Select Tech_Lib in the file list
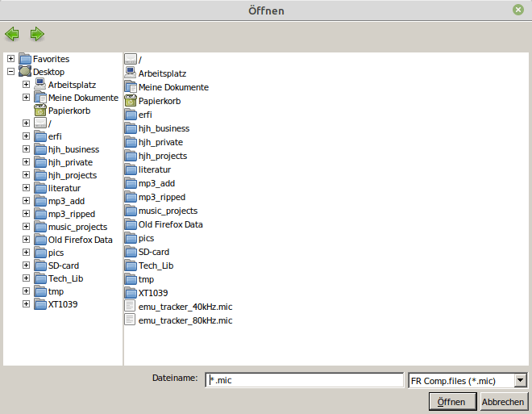The image size is (532, 414). click(156, 266)
